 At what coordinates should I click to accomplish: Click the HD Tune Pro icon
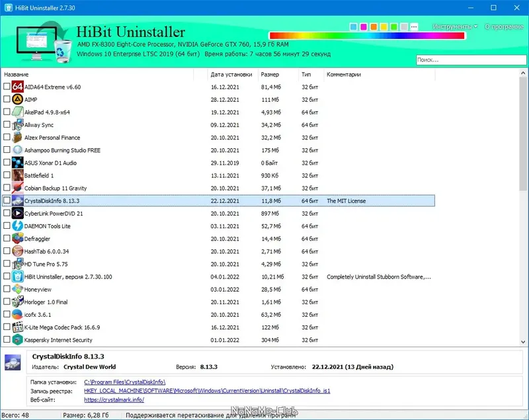[18, 264]
